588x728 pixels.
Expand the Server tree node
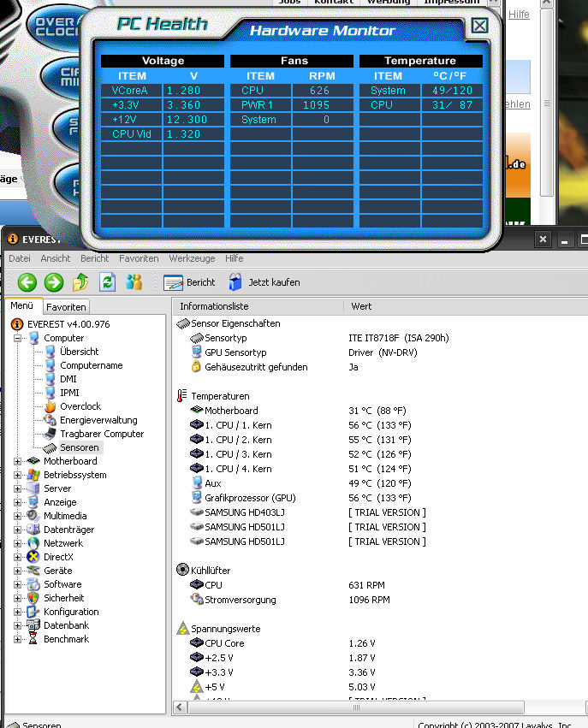18,488
